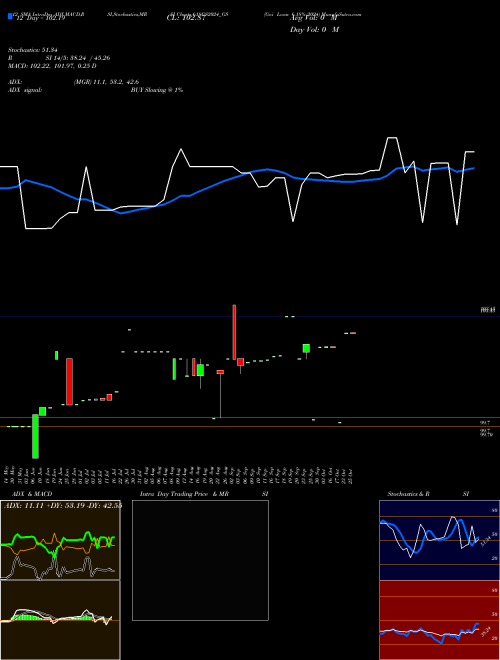Viewport: 500px width, 660px height.
Task: Click the blue SMA legend square
Action: (x=10, y=17)
